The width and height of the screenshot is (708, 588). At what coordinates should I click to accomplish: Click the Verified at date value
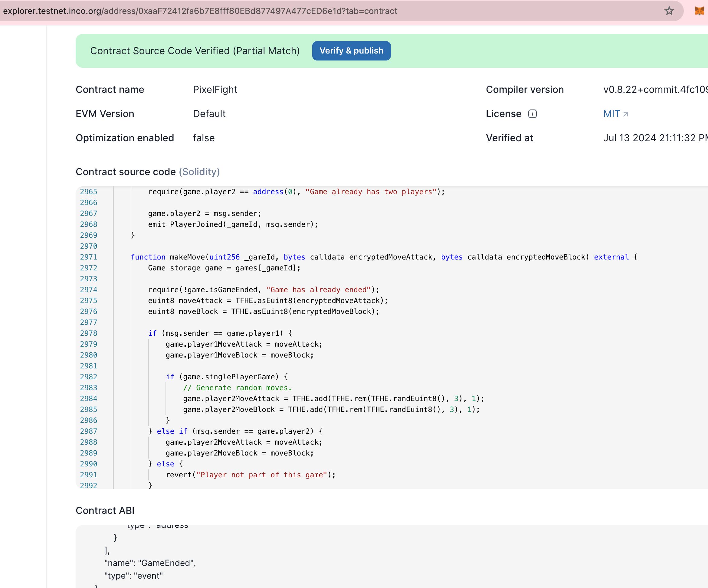coord(655,138)
